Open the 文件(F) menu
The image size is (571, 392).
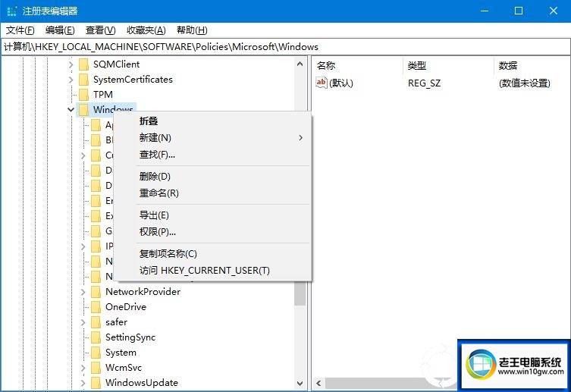click(x=20, y=30)
